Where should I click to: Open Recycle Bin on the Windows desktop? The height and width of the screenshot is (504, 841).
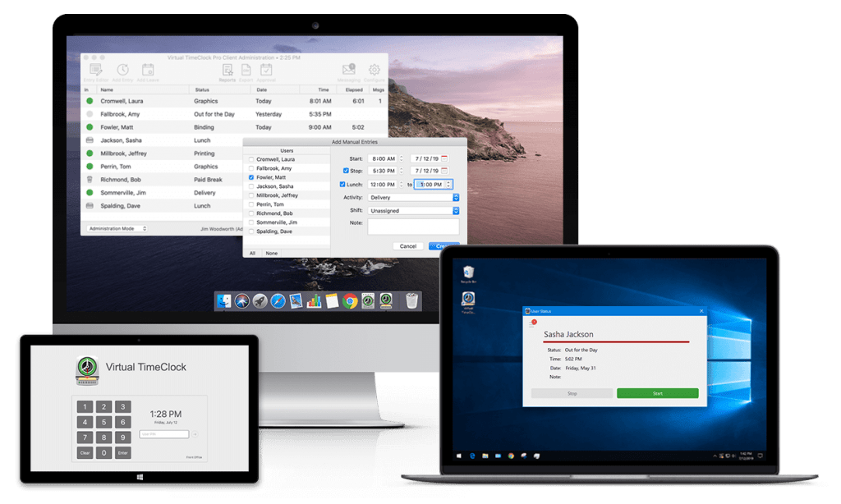[468, 273]
